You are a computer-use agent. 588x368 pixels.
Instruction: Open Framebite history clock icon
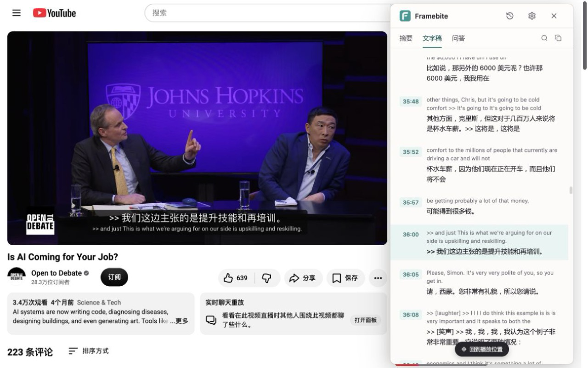click(510, 16)
